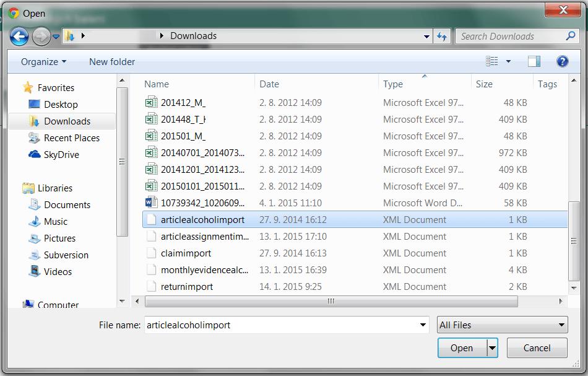The image size is (588, 376).
Task: Select Excel file 201448_T_
Action: pos(183,120)
